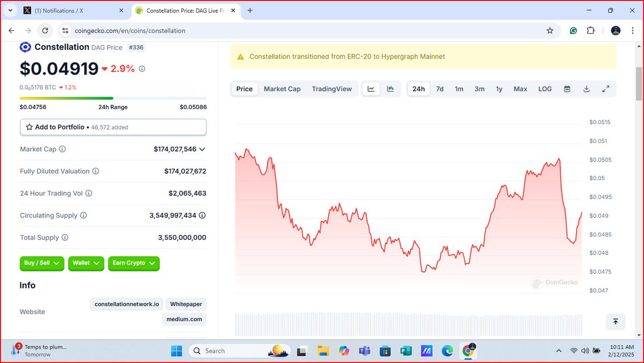644x363 pixels.
Task: Open a new browser tab
Action: [x=250, y=10]
